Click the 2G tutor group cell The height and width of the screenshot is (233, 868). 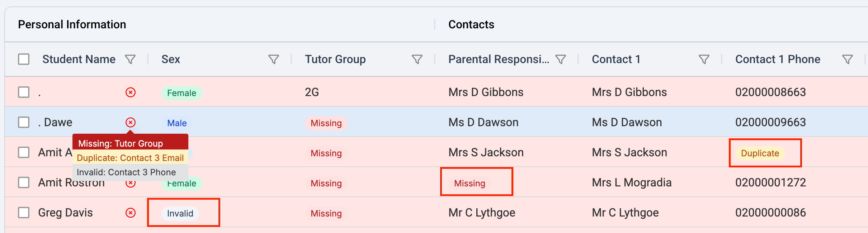[312, 92]
